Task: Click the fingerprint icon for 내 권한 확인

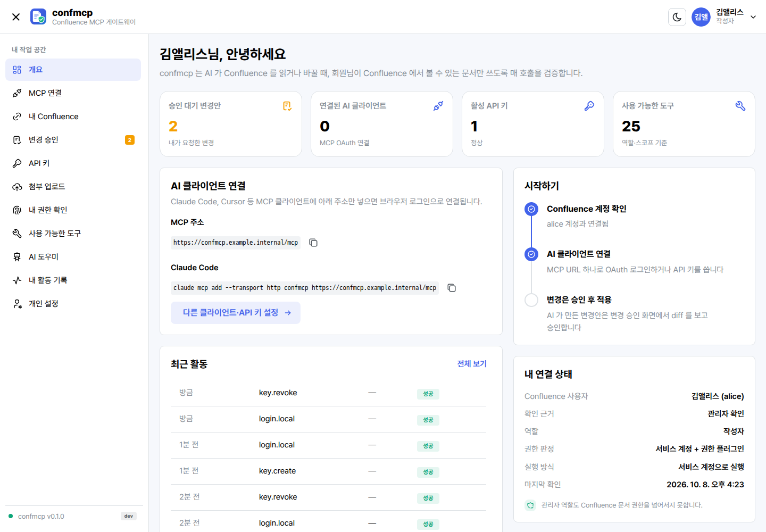Action: click(x=17, y=210)
